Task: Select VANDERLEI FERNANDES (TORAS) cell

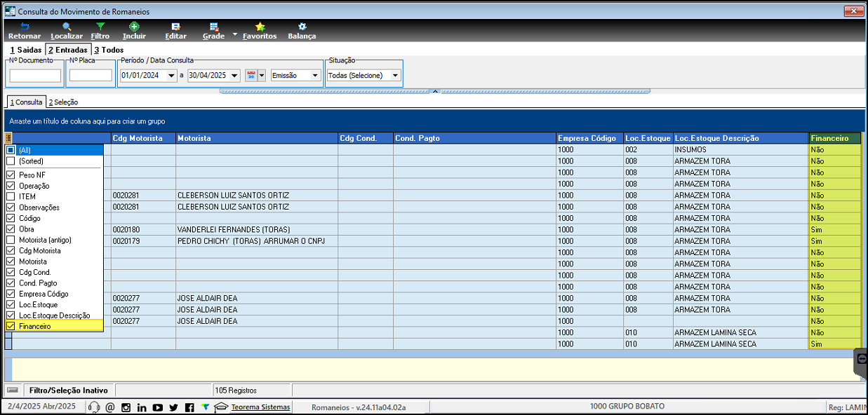Action: point(257,229)
